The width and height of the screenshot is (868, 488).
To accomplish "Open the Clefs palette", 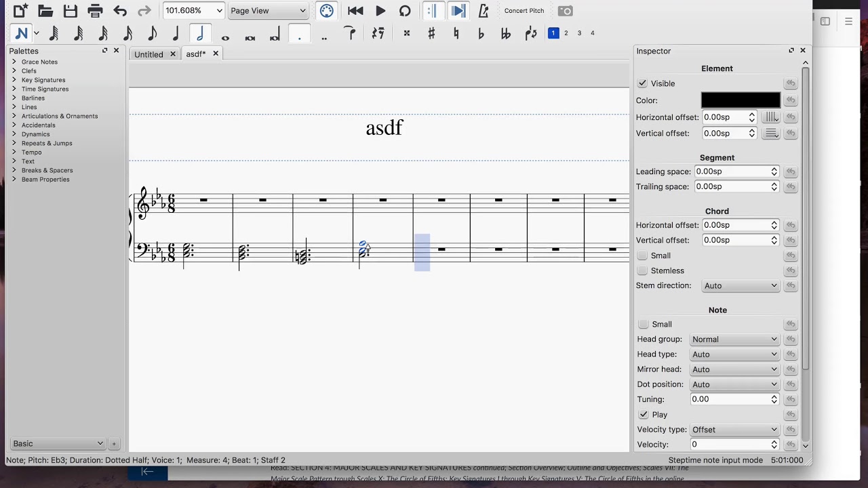I will point(29,71).
